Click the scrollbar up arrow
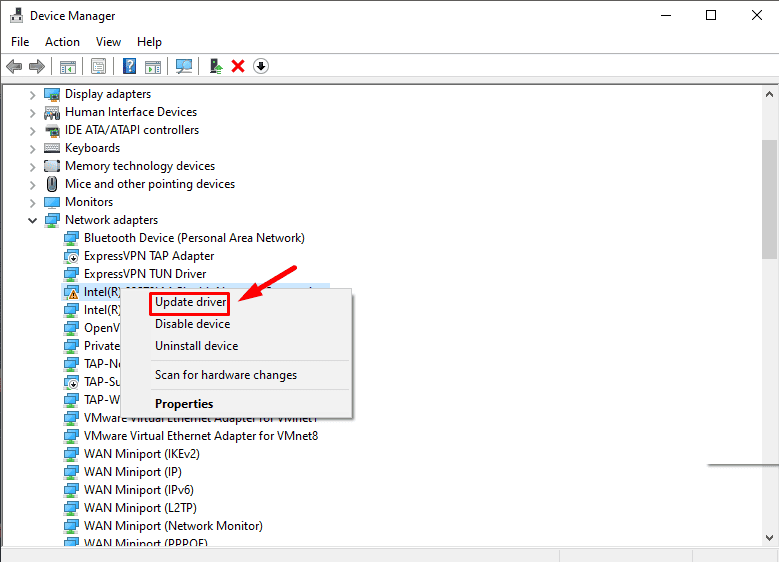The height and width of the screenshot is (562, 779). pos(769,94)
